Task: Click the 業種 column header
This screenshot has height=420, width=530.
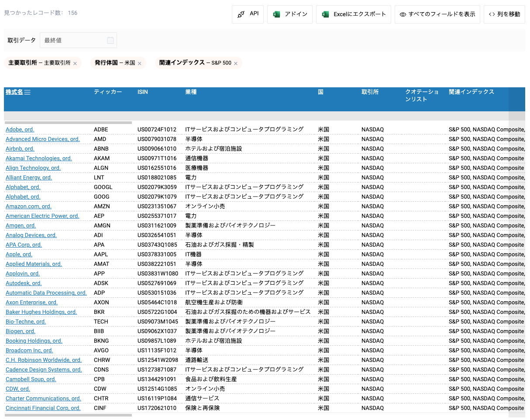Action: (x=191, y=92)
